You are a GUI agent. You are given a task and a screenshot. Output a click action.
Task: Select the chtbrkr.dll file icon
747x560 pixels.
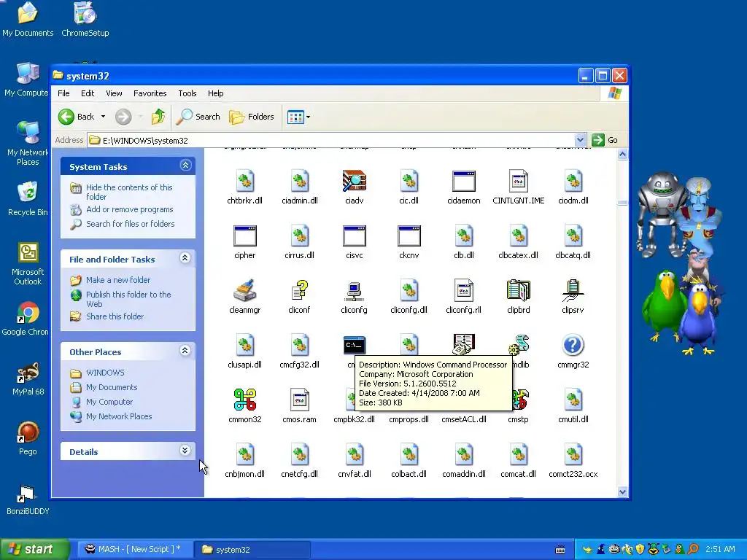[245, 181]
